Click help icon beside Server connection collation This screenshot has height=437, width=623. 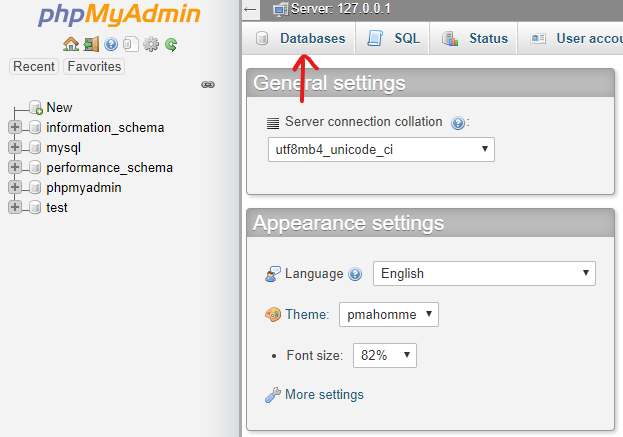(x=458, y=123)
